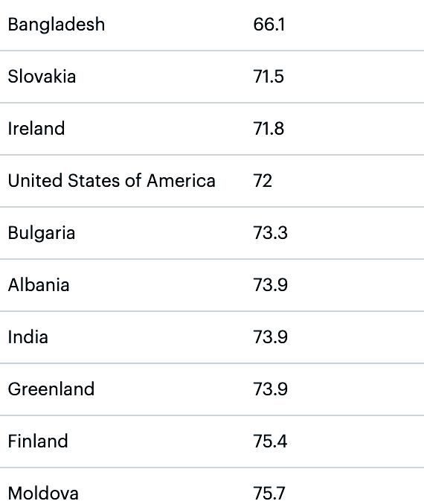424x504 pixels.
Task: Click the value 72 for United States
Action: tap(263, 181)
